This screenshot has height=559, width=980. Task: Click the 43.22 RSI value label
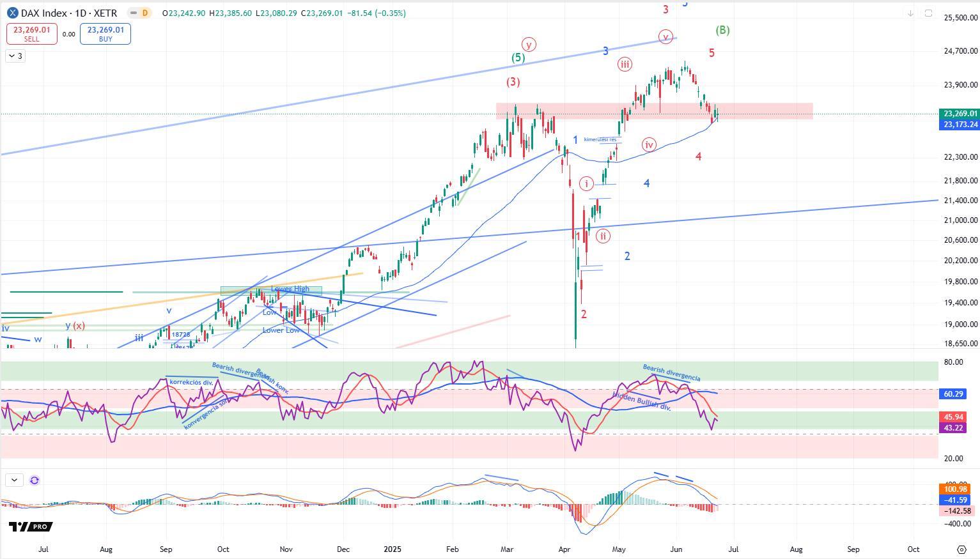click(953, 427)
